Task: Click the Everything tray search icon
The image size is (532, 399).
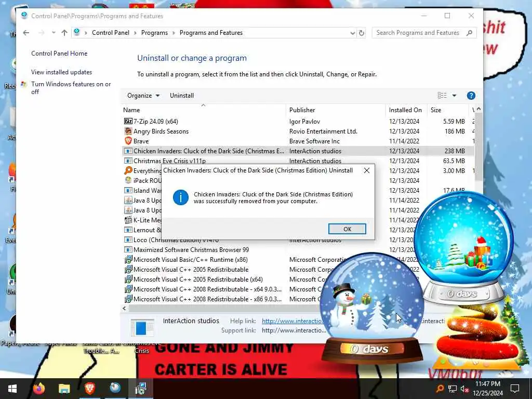Action: click(x=440, y=389)
